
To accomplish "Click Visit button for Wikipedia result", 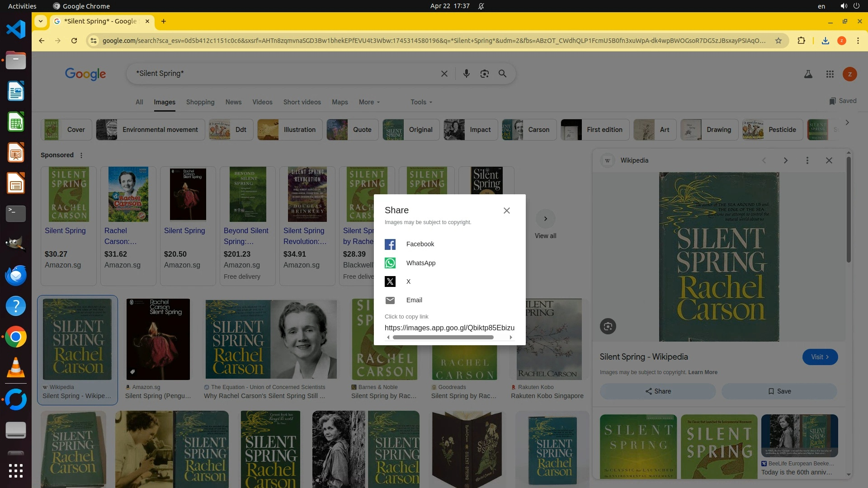I will pos(820,357).
